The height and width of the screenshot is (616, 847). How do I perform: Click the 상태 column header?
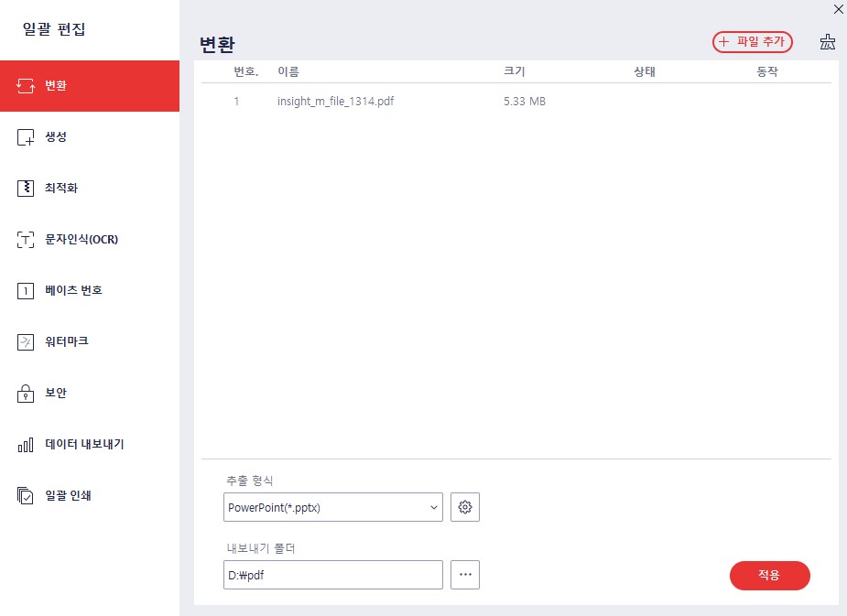[x=645, y=71]
